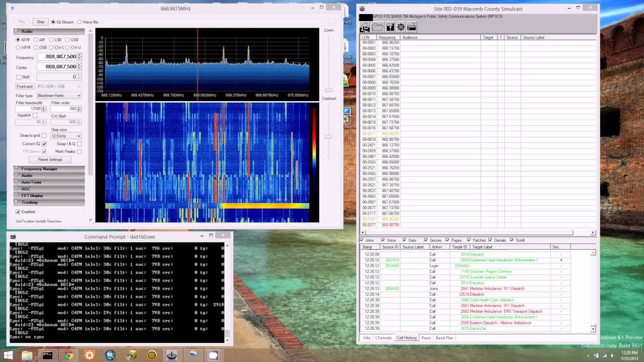The width and height of the screenshot is (644, 362).
Task: Click the open folder icon in Unitrunker toolbar
Action: [x=378, y=28]
